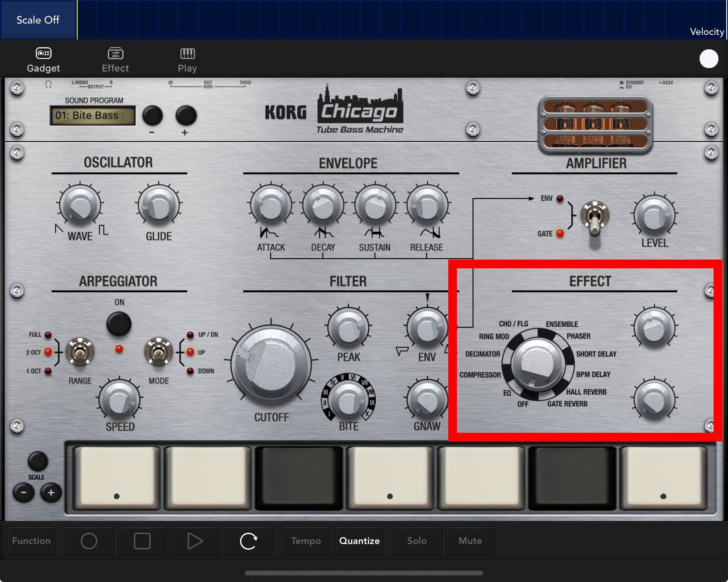Viewport: 728px width, 582px height.
Task: Select the COMPRESSOR effect label
Action: pos(480,375)
